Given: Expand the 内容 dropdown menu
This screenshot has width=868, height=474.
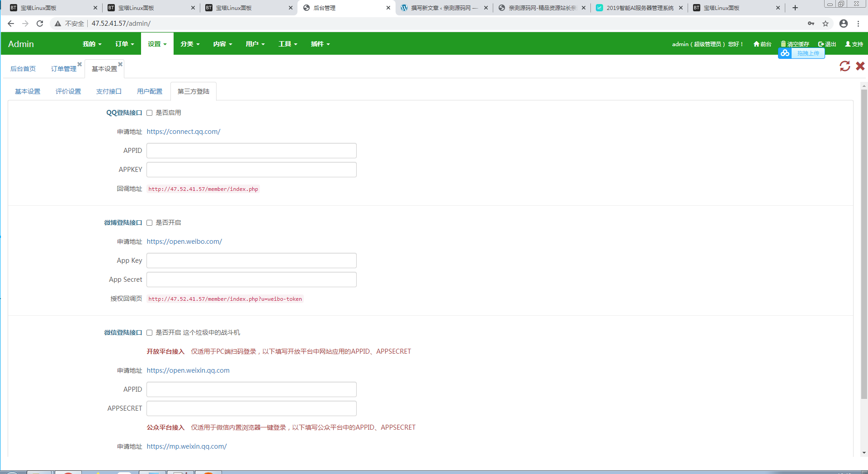Looking at the screenshot, I should coord(222,44).
